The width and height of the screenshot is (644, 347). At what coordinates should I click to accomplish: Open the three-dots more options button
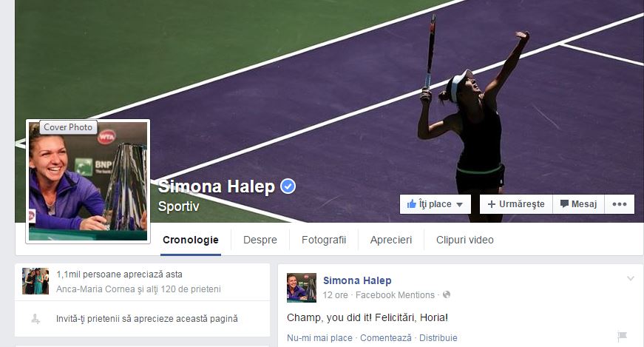(x=620, y=204)
